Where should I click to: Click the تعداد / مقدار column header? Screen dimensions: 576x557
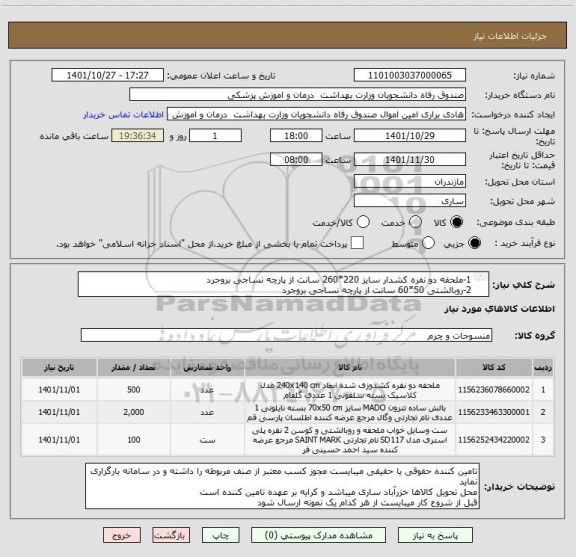click(134, 367)
